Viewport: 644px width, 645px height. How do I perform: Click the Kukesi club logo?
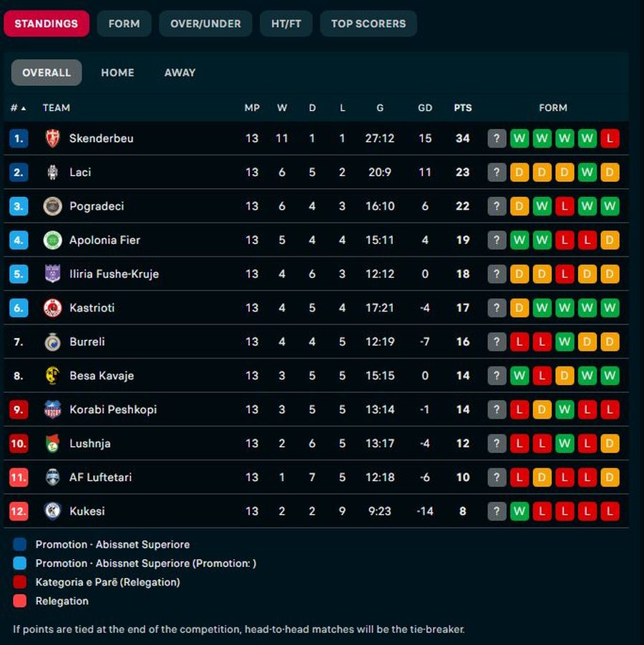click(52, 511)
